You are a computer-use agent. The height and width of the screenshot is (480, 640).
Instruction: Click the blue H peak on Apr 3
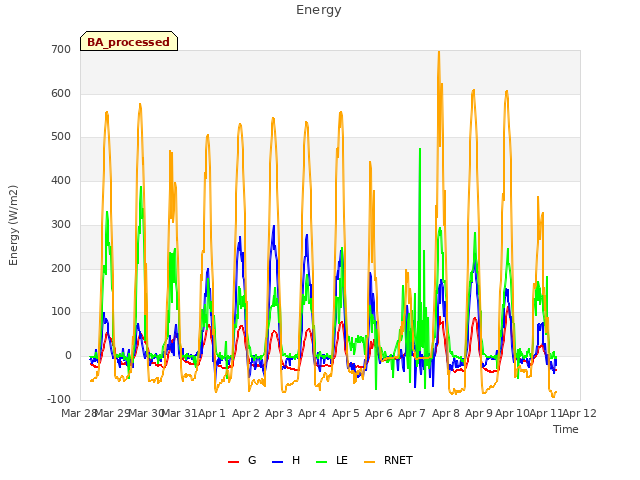pos(274,227)
